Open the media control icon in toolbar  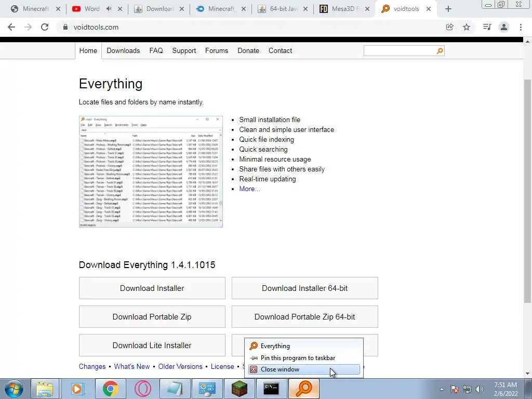(x=487, y=27)
